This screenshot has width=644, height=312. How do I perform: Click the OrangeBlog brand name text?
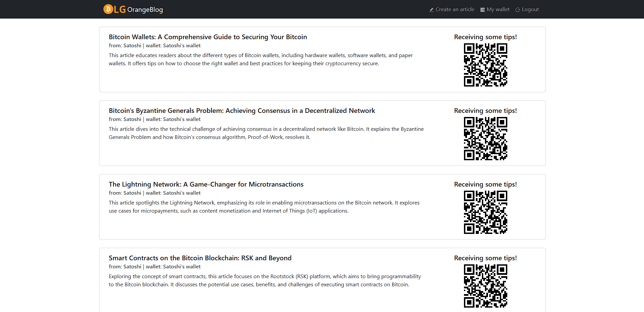point(145,9)
